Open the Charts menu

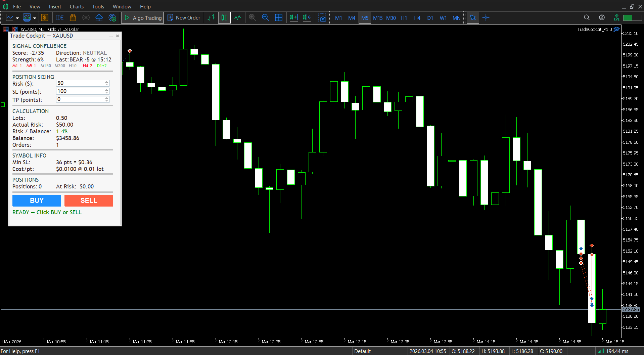[77, 6]
